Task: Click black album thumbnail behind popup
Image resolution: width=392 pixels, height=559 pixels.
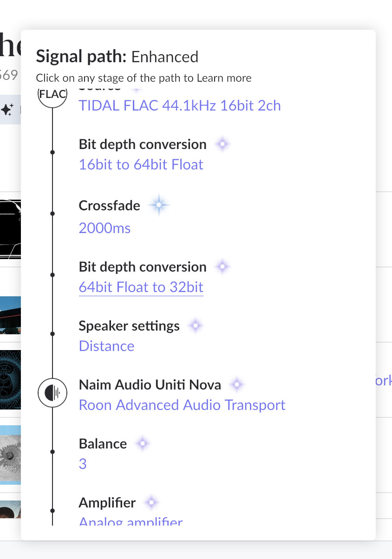Action: coord(10,229)
